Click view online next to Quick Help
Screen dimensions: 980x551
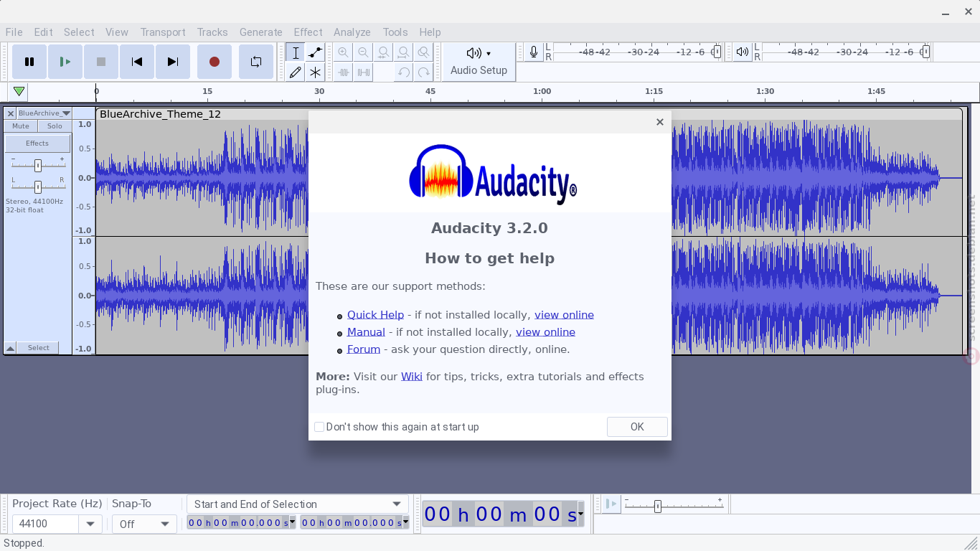point(564,315)
